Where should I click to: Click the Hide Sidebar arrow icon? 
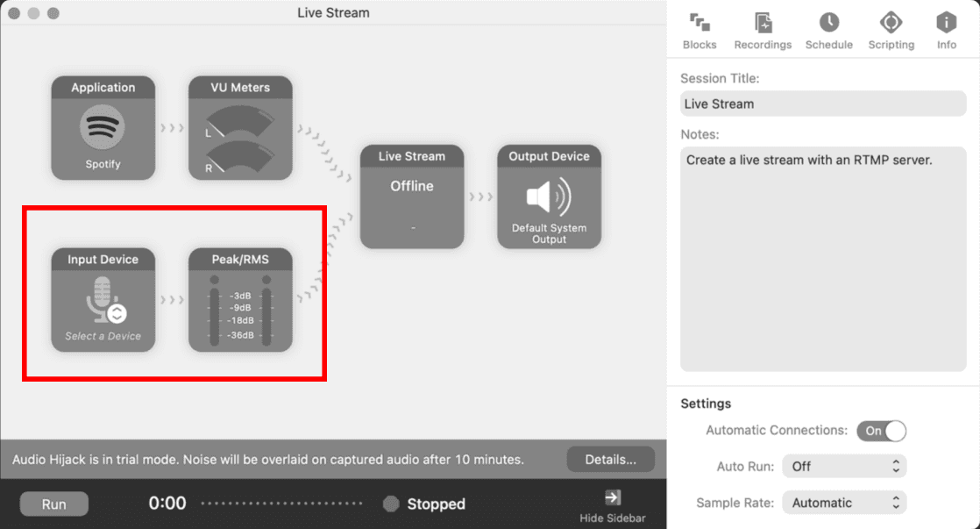point(613,497)
